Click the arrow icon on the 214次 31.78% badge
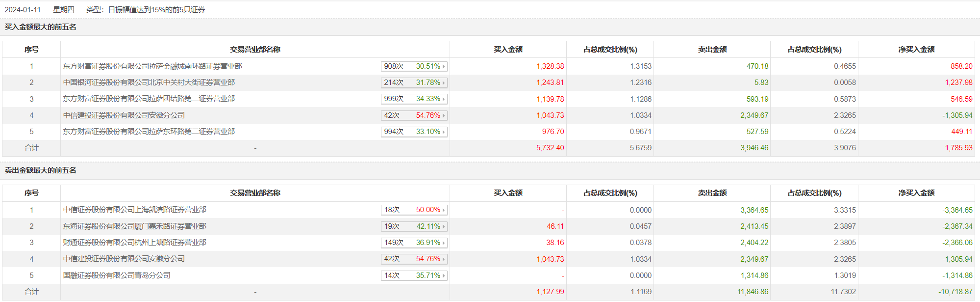This screenshot has width=980, height=302. point(444,82)
